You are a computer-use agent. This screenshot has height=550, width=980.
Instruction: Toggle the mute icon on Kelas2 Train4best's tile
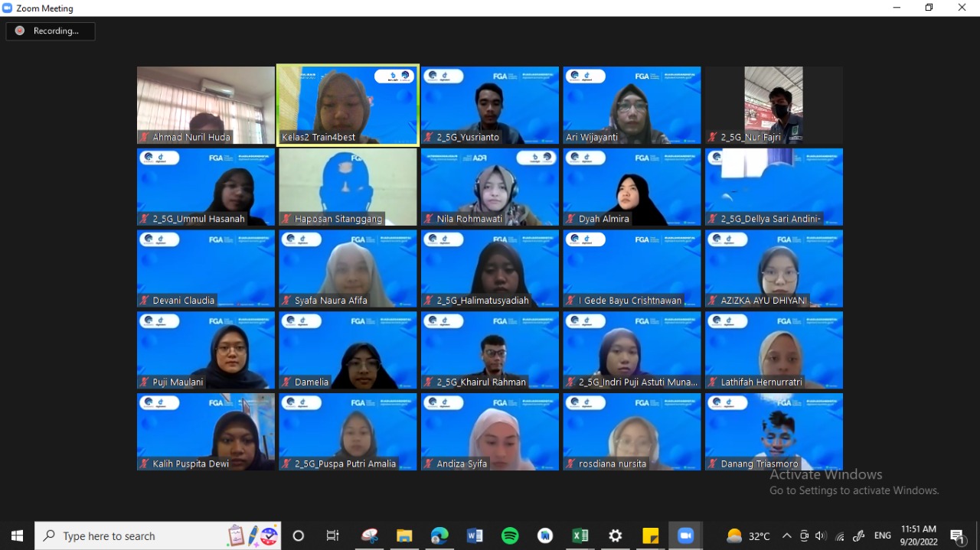point(286,138)
